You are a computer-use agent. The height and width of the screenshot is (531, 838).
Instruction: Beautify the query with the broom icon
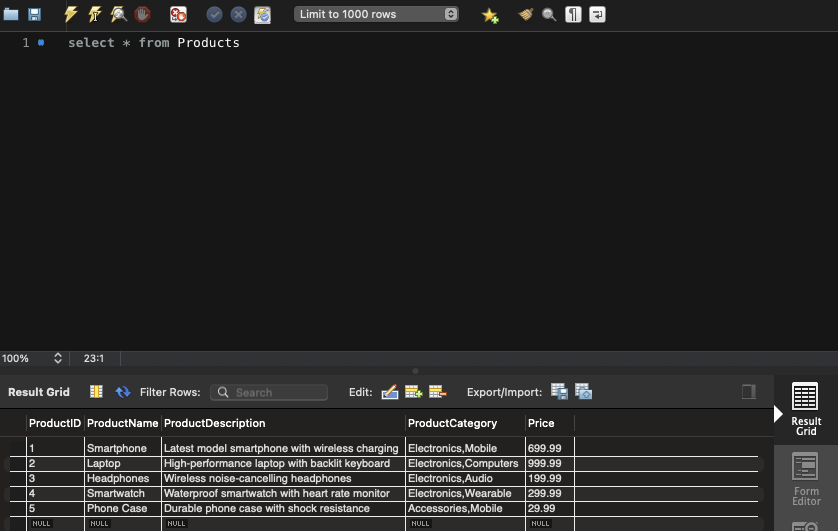click(525, 14)
